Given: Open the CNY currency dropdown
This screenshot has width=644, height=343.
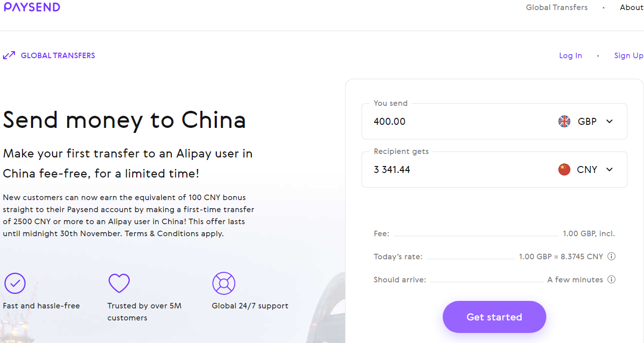Looking at the screenshot, I should [609, 169].
